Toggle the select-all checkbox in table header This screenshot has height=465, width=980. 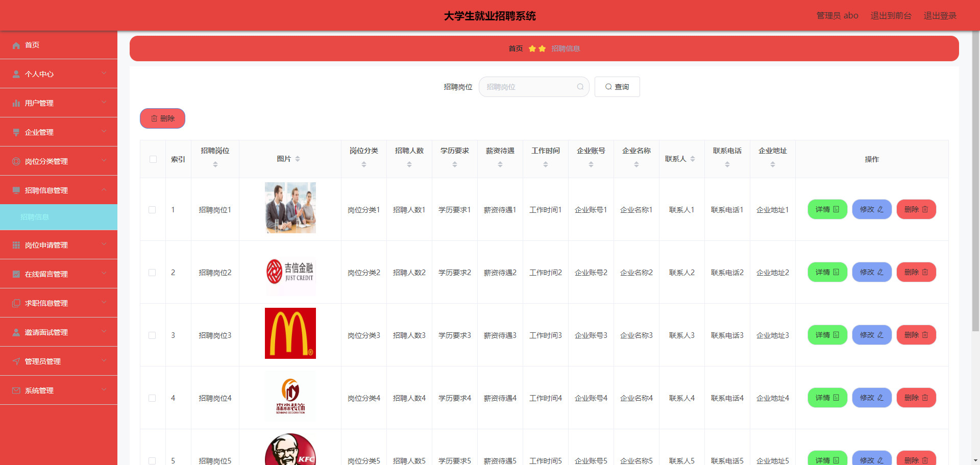[153, 159]
